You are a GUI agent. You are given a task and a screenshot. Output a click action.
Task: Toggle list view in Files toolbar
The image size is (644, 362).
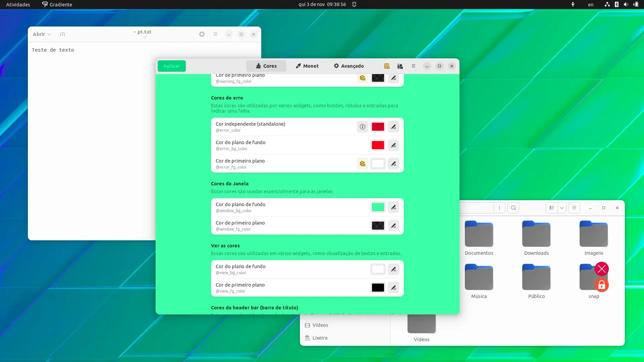pyautogui.click(x=551, y=208)
